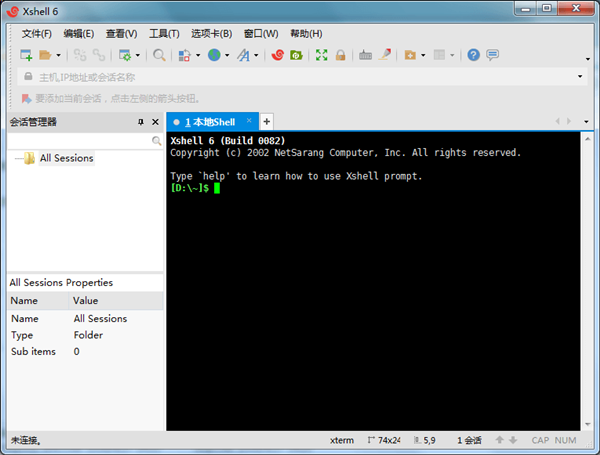This screenshot has height=455, width=600.
Task: Expand the address bar history dropdown
Action: pyautogui.click(x=580, y=77)
